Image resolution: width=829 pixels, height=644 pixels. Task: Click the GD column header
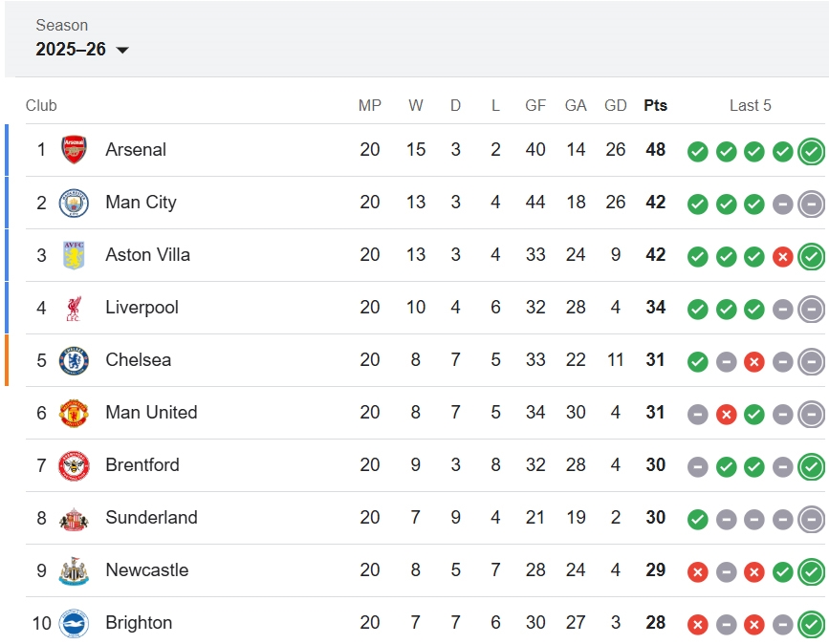tap(616, 105)
